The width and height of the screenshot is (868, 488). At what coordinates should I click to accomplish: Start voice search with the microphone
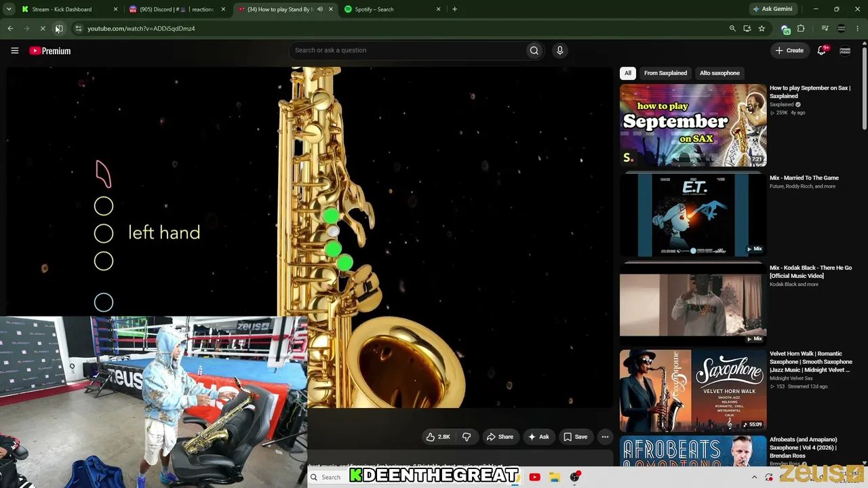(x=559, y=50)
